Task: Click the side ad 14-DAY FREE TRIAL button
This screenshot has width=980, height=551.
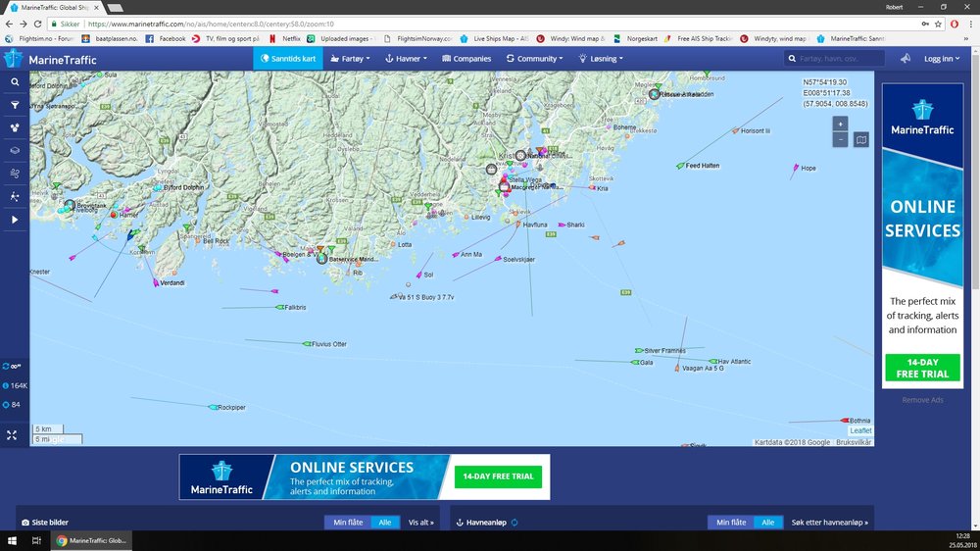Action: pyautogui.click(x=922, y=368)
